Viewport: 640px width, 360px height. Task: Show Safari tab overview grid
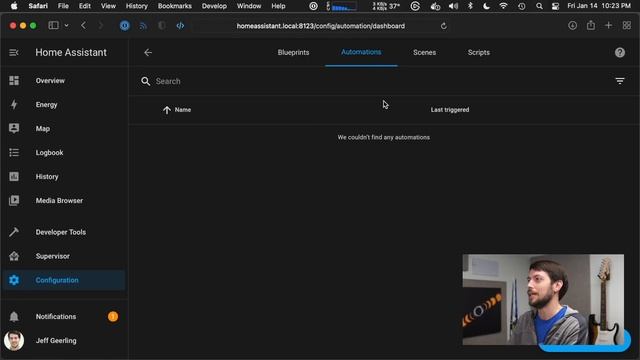[x=627, y=26]
